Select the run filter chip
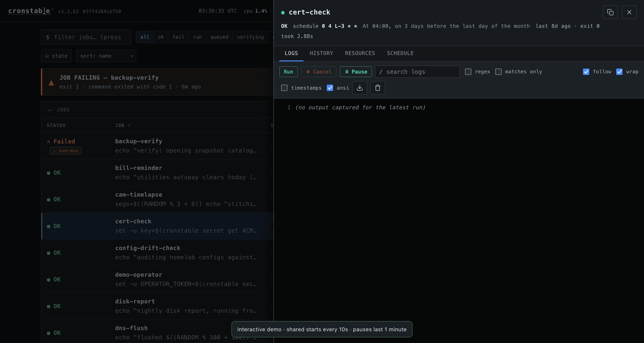644x343 pixels. tap(197, 37)
